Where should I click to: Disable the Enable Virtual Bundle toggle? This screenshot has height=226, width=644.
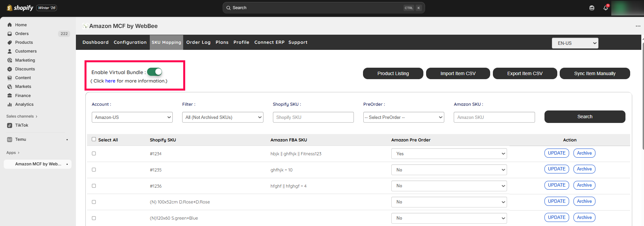[x=155, y=72]
